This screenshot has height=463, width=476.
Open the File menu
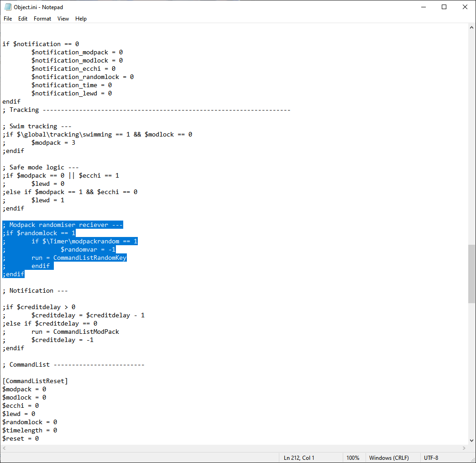pos(8,19)
